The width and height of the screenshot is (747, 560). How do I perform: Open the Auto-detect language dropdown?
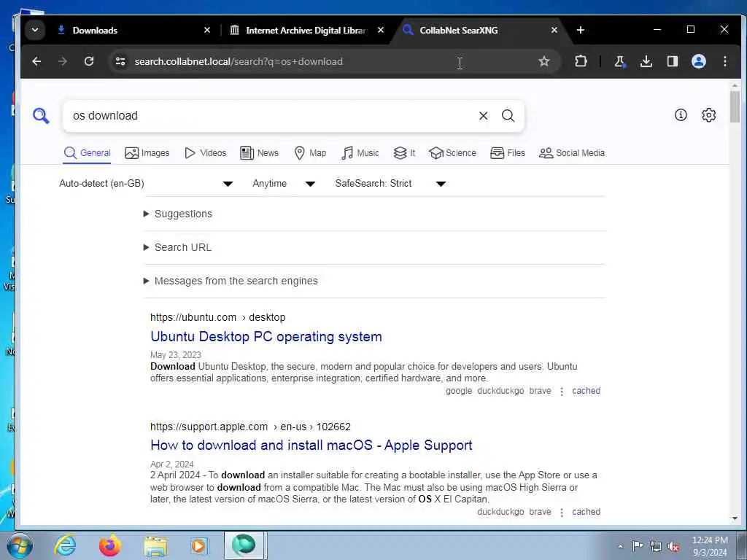coord(146,183)
